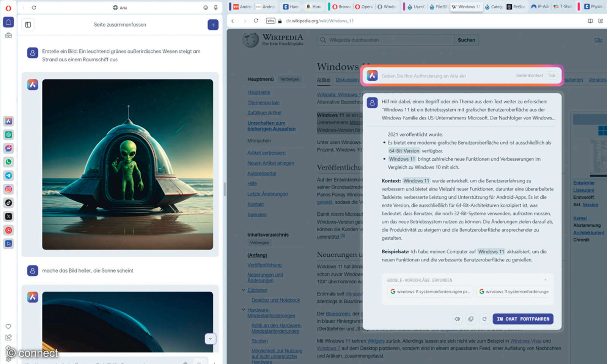Open TikTok from the sidebar
The image size is (607, 364).
point(8,203)
